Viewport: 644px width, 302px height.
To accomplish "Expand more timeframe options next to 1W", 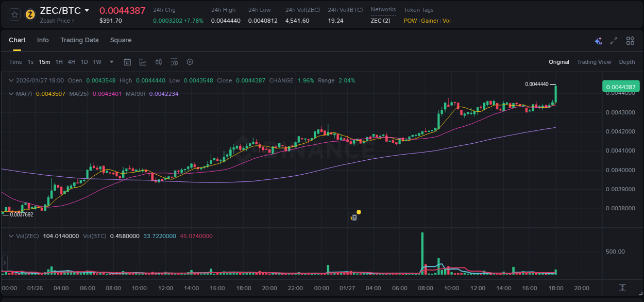I will (110, 62).
